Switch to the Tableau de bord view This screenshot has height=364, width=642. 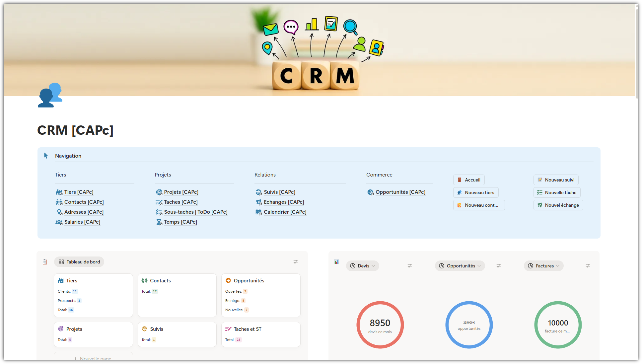click(79, 262)
